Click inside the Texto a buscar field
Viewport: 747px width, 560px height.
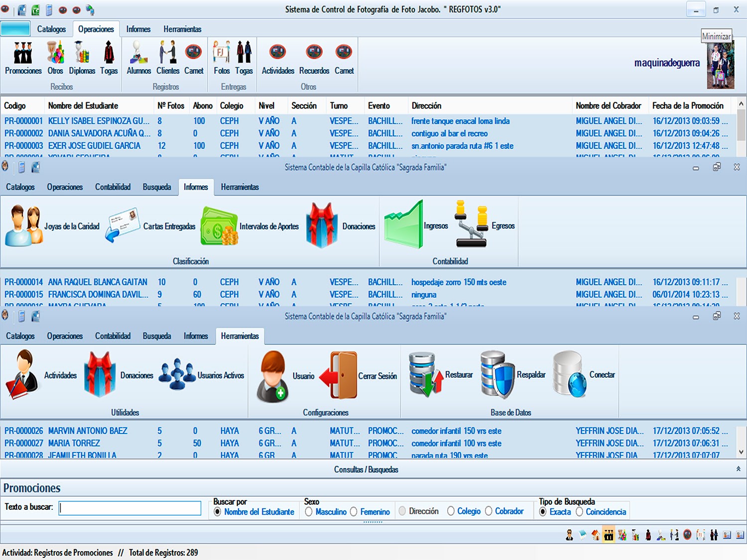(x=129, y=508)
